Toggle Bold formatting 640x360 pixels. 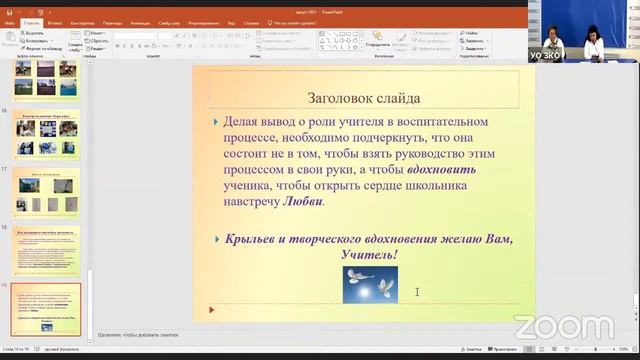pyautogui.click(x=117, y=46)
